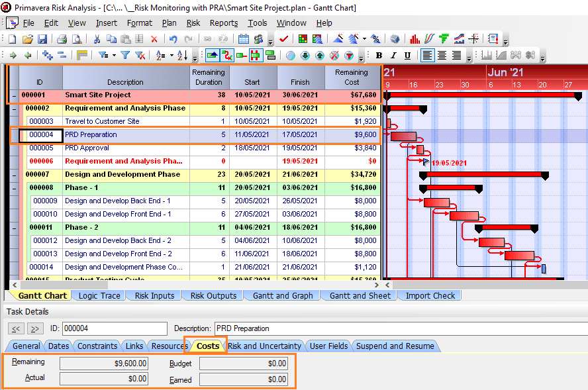
Task: Open sort options dropdown arrow
Action: [x=171, y=56]
